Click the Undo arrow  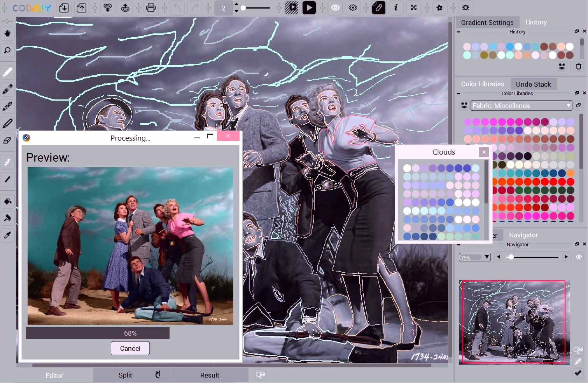click(x=177, y=8)
